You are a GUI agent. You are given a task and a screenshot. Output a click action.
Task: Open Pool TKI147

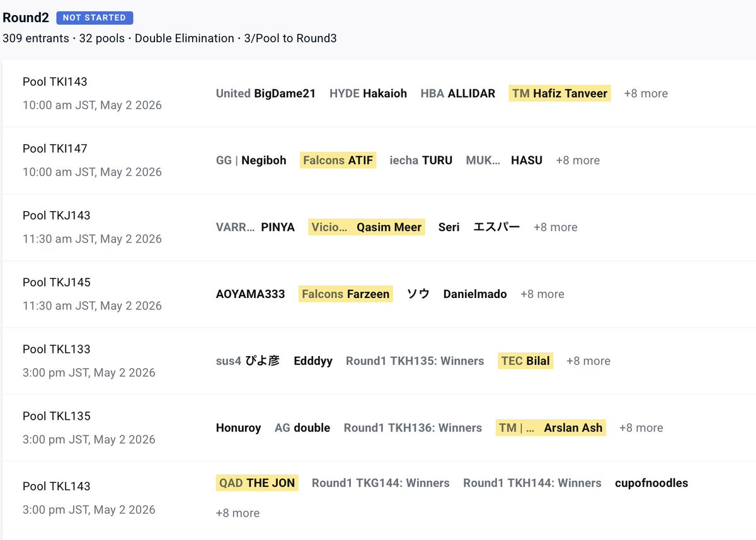pyautogui.click(x=55, y=148)
